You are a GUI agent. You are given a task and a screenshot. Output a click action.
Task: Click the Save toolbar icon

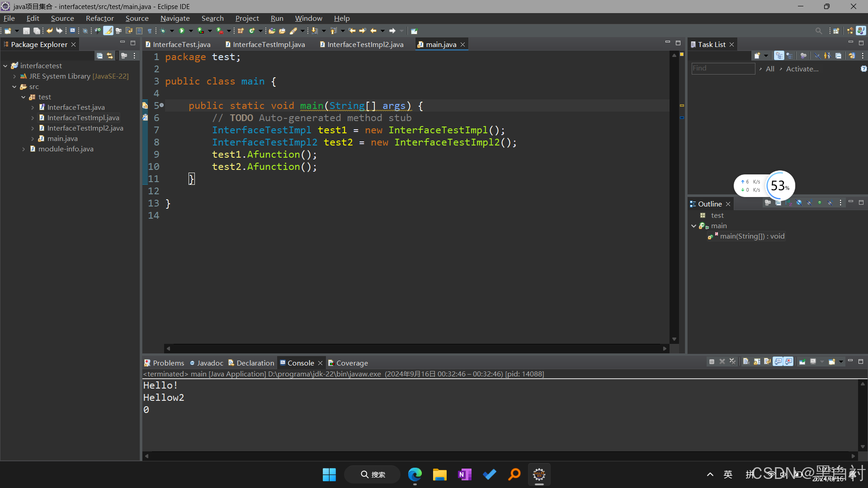point(26,31)
